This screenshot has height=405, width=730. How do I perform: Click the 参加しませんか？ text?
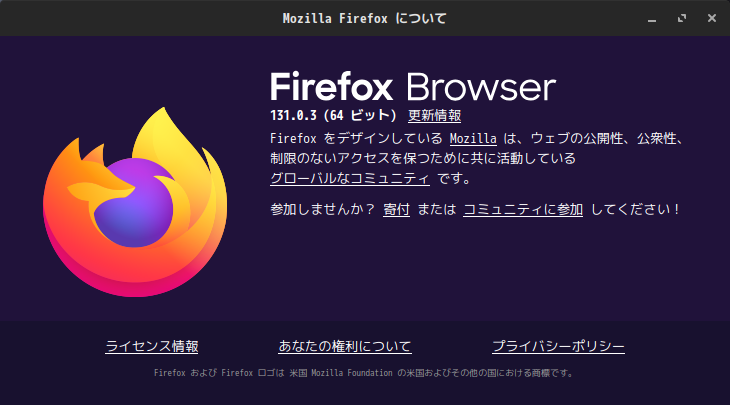[x=323, y=209]
